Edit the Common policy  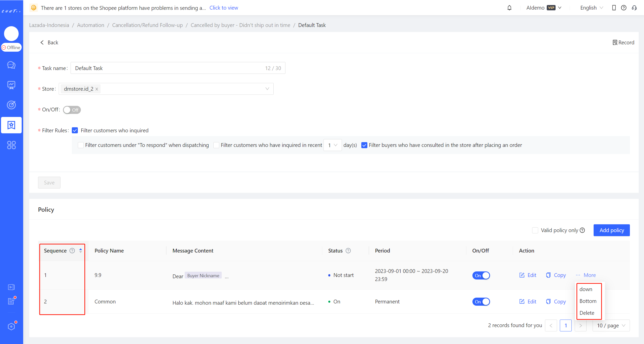[528, 301]
